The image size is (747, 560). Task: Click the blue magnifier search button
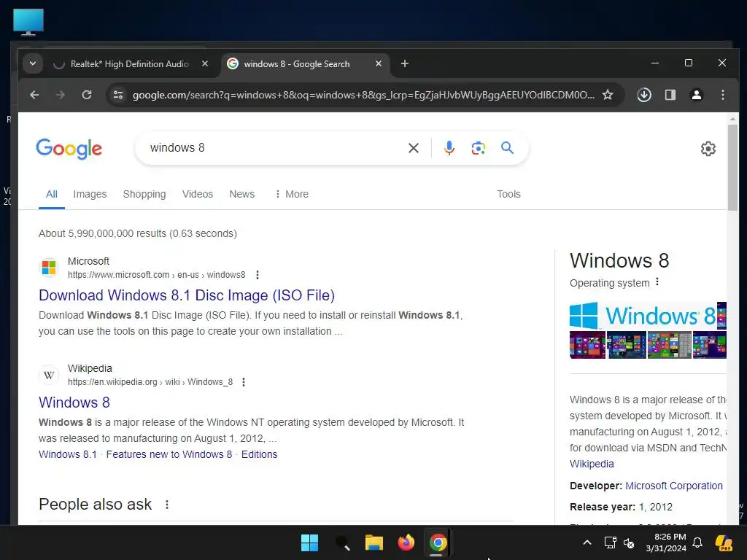508,147
